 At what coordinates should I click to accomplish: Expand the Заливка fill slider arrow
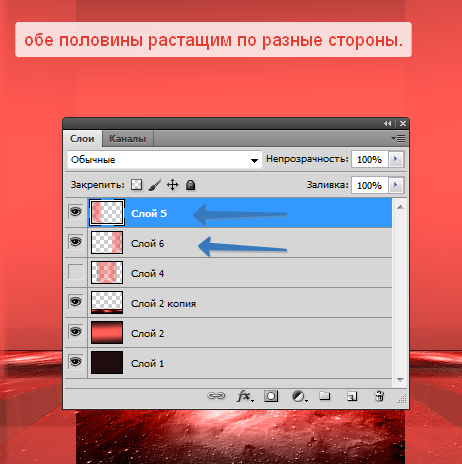coord(396,185)
